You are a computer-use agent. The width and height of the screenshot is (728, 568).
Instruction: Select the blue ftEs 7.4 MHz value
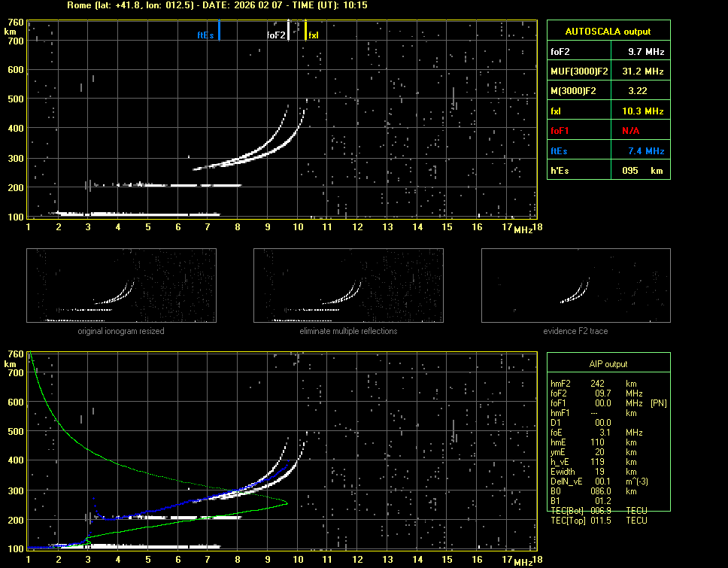tap(646, 150)
